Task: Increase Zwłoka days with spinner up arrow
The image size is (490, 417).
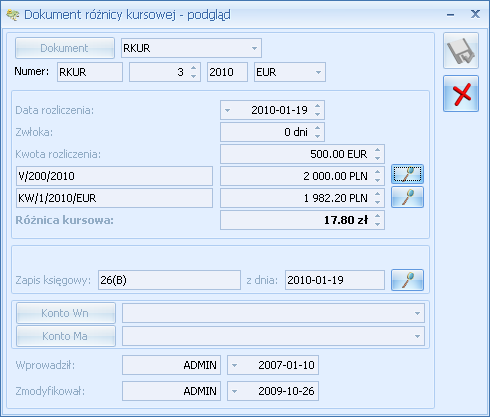Action: tap(317, 128)
